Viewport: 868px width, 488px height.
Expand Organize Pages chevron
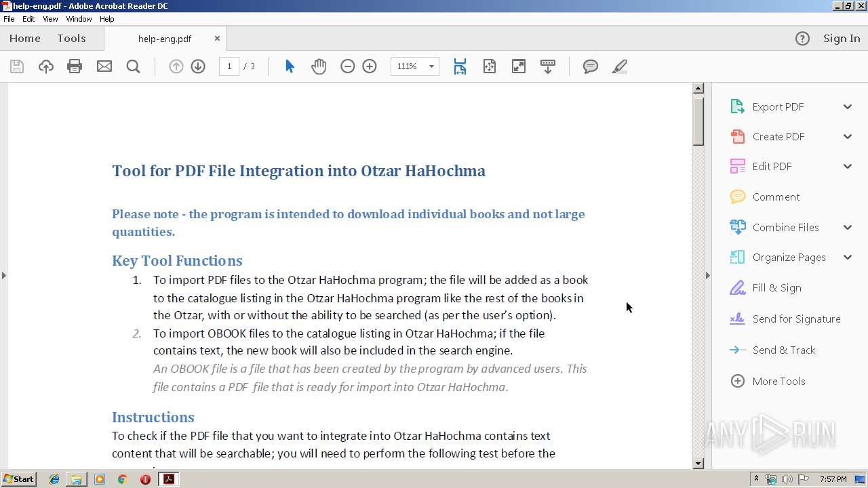click(848, 257)
